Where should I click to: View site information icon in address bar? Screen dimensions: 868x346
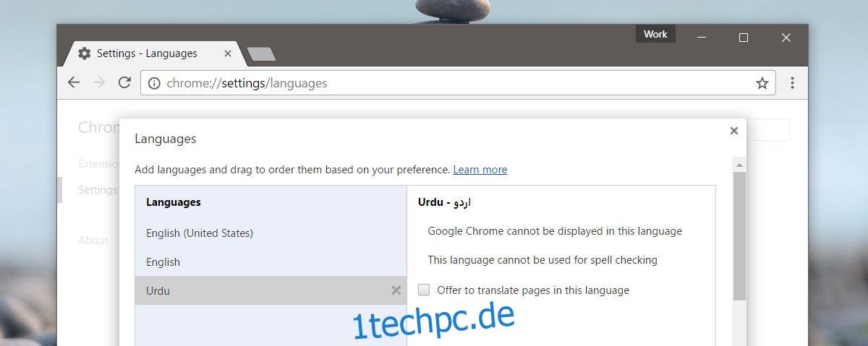pyautogui.click(x=154, y=83)
